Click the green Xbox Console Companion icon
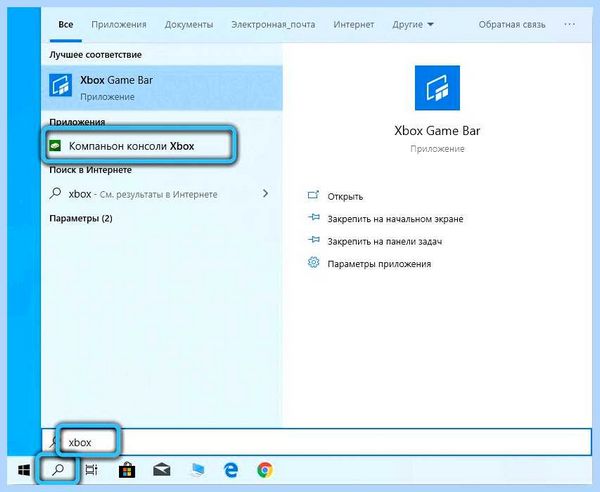The height and width of the screenshot is (492, 600). coord(55,145)
